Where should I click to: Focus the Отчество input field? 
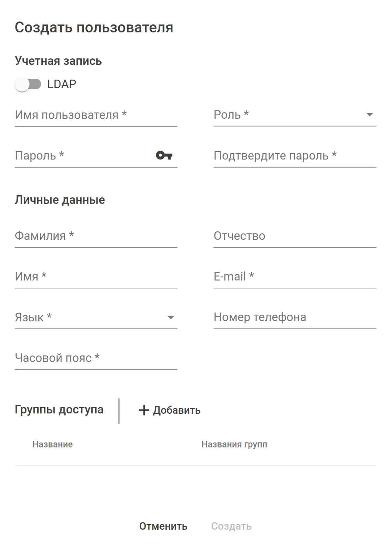294,236
